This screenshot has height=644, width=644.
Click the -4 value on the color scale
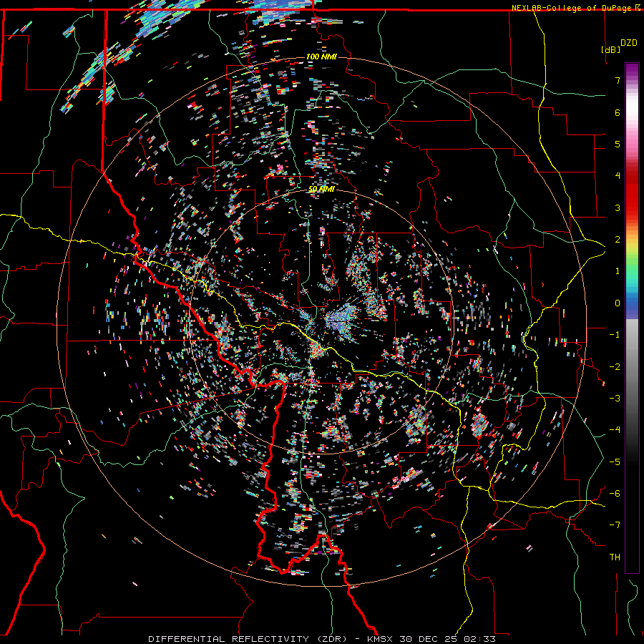point(615,430)
